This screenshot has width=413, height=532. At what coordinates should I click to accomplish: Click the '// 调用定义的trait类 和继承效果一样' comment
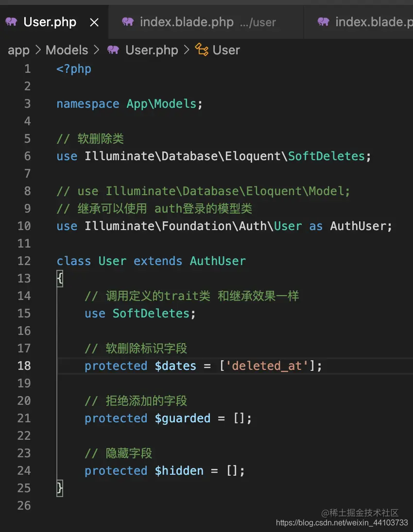tap(192, 296)
